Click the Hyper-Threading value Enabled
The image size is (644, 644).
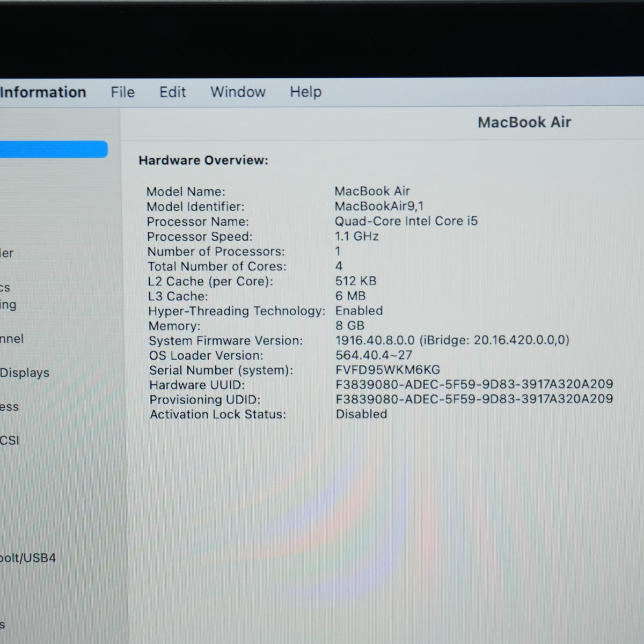tap(359, 311)
